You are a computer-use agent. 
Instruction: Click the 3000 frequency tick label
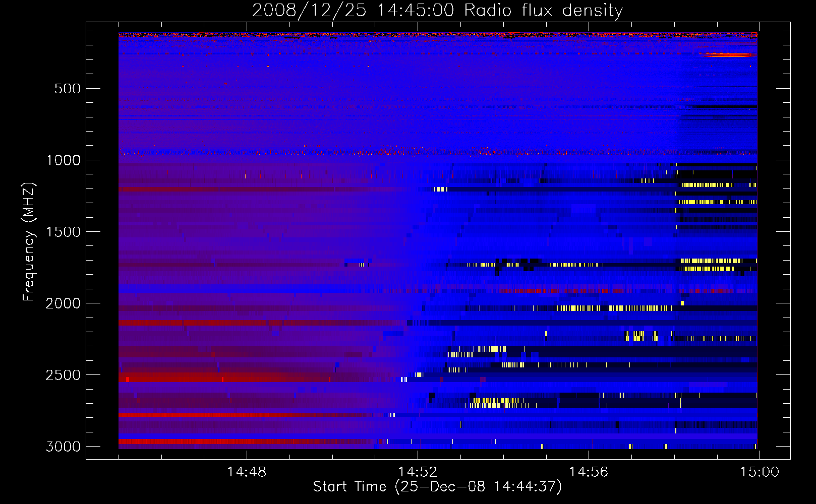pyautogui.click(x=63, y=447)
